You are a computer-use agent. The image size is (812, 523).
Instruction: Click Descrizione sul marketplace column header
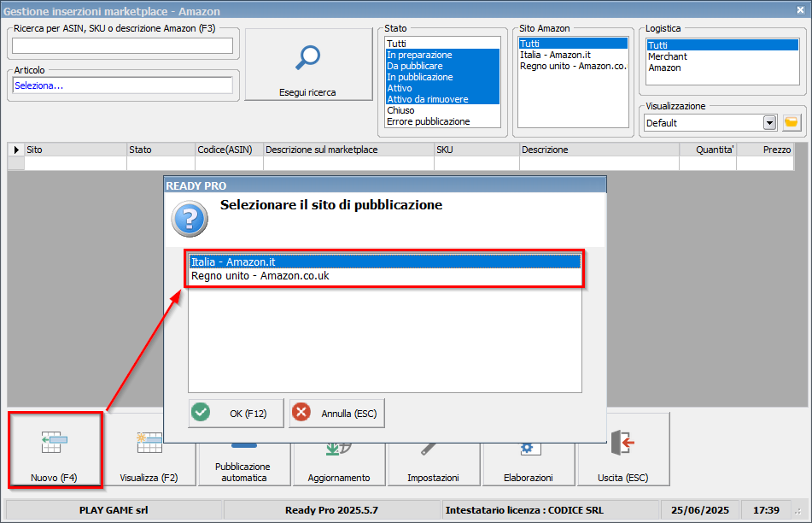coord(349,150)
